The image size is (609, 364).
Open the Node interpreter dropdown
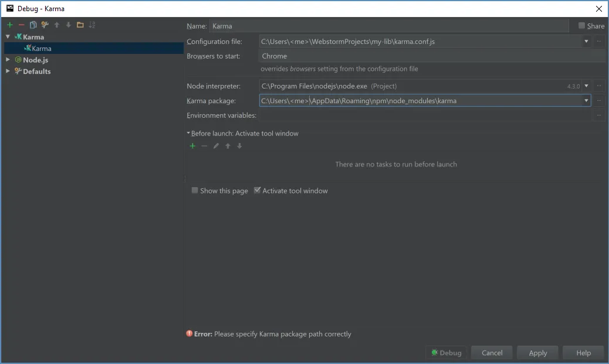point(586,86)
